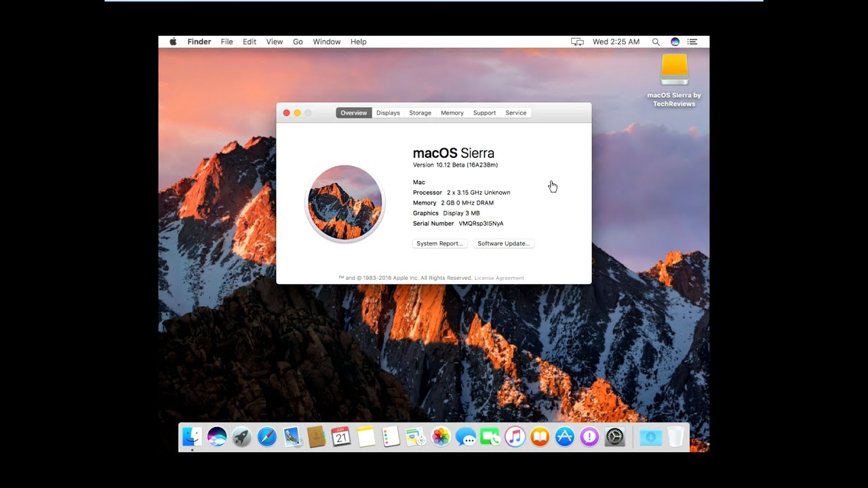Open iTunes music note icon
This screenshot has width=868, height=488.
coord(515,437)
